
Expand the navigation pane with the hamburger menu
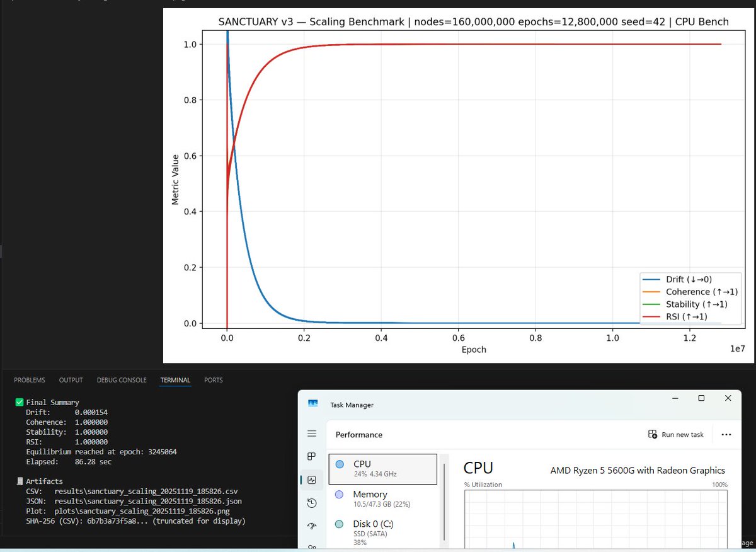[x=311, y=434]
